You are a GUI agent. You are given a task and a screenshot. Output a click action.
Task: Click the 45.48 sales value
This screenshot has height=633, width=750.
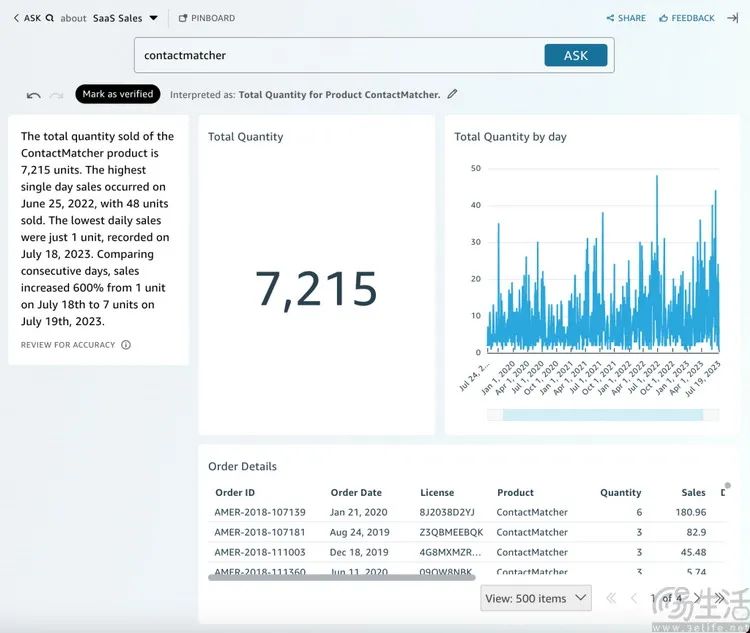pos(693,553)
